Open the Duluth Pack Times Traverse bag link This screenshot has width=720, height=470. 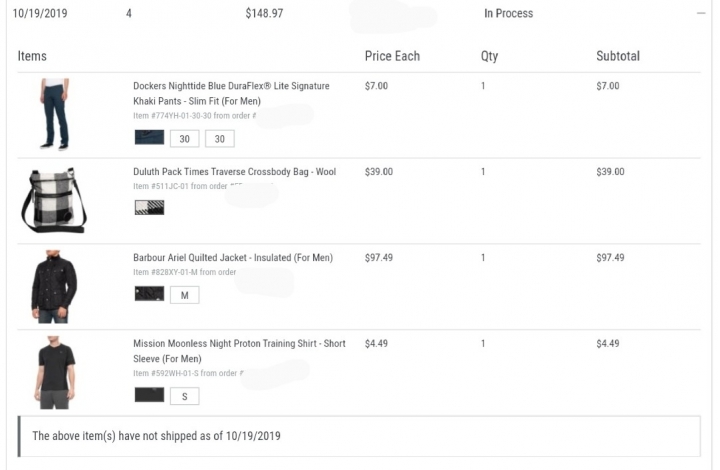[x=234, y=172]
